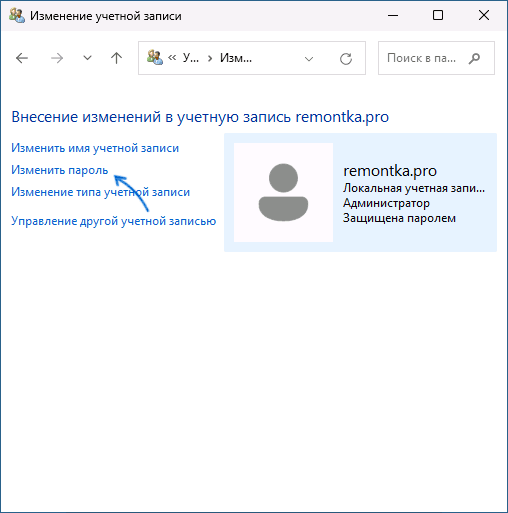
Task: Click the 'Защищена паролем' label
Action: tap(399, 218)
